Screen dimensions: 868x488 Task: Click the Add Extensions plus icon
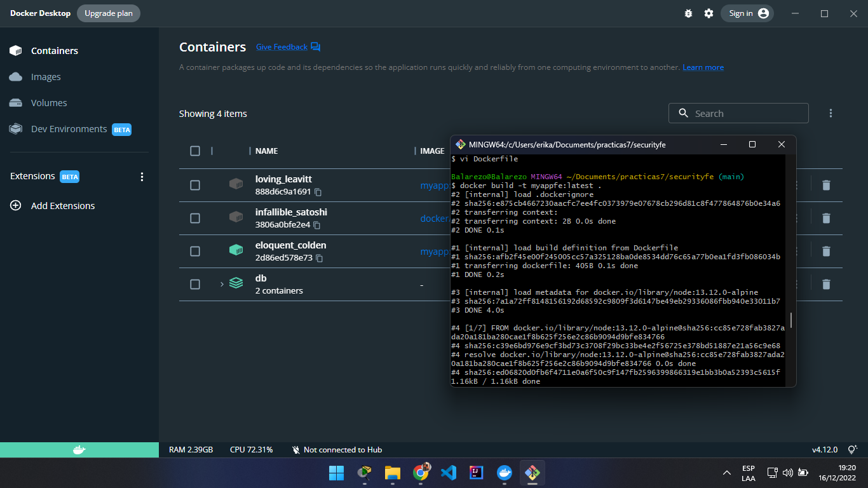click(14, 205)
